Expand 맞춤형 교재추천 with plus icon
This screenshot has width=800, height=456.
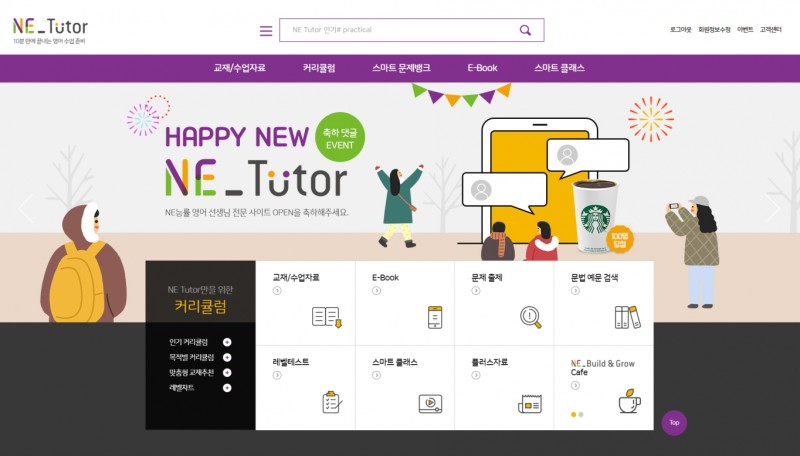click(227, 373)
